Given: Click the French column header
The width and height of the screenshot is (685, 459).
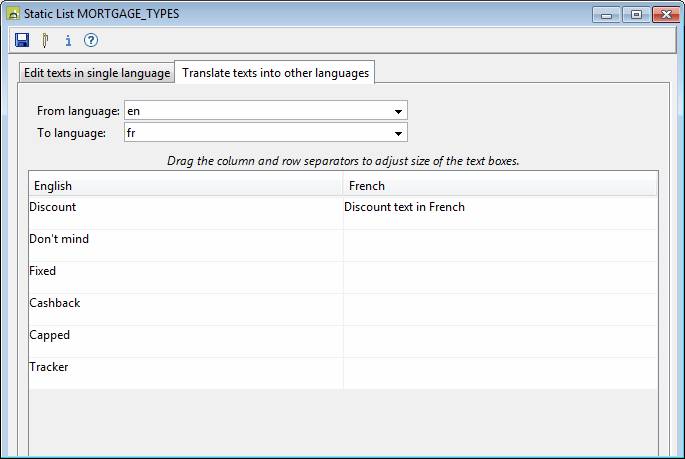Looking at the screenshot, I should (500, 185).
